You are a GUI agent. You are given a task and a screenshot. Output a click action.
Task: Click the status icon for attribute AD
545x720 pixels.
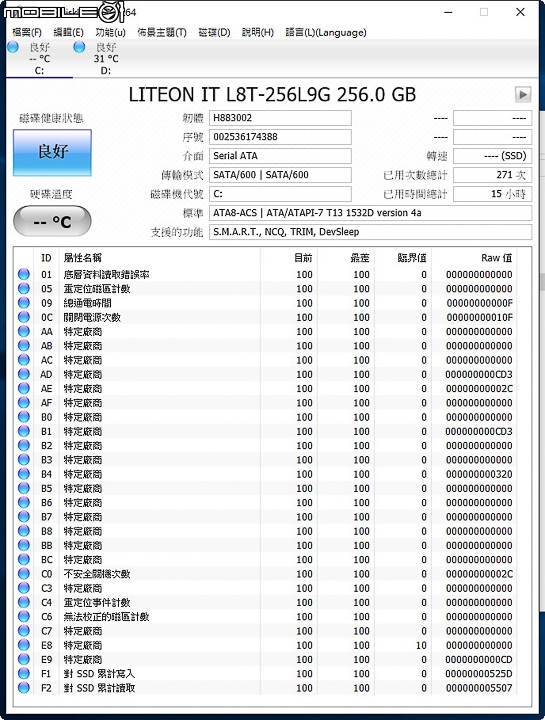[23, 374]
